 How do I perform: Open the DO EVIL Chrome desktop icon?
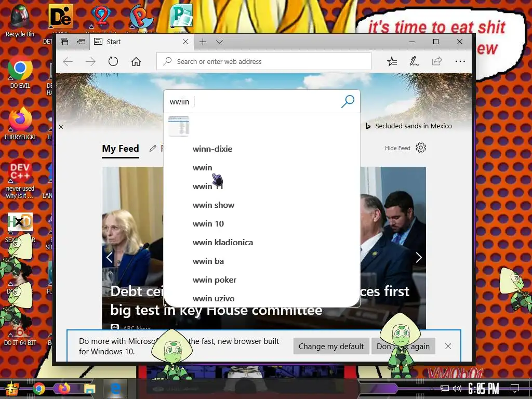tap(20, 72)
